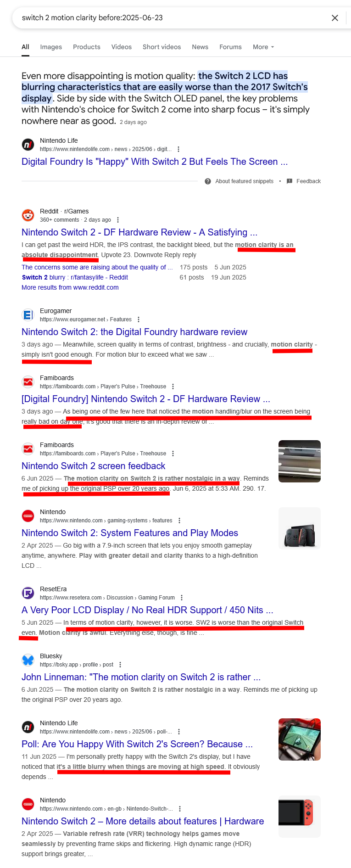Open 'Poll: Are You Happy With Switch 2's Screen?' link

coord(137,744)
